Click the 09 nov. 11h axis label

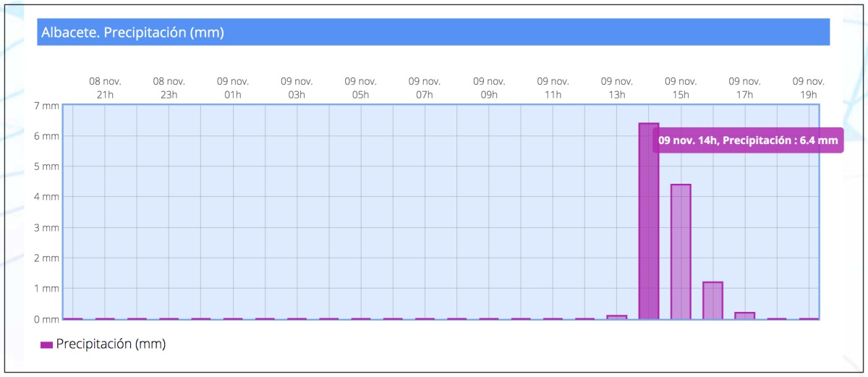(553, 88)
